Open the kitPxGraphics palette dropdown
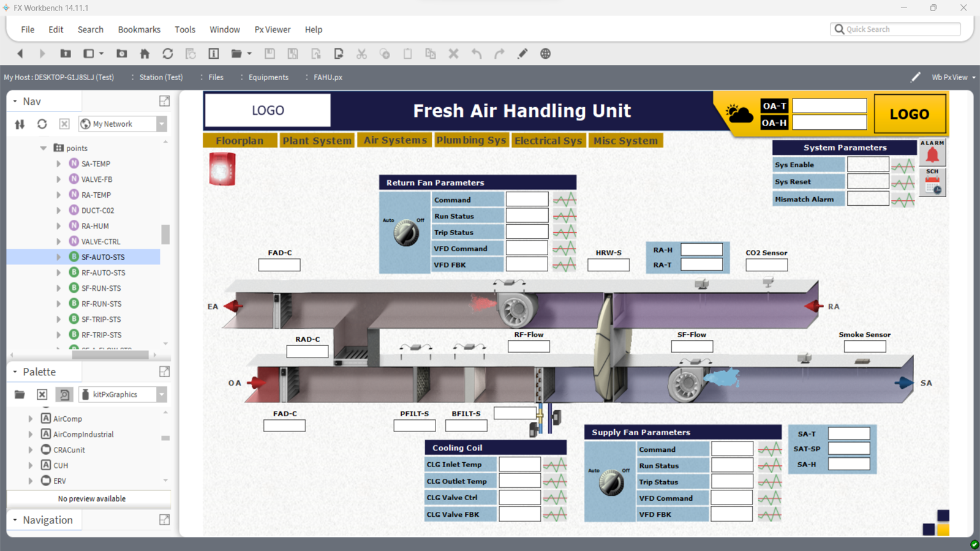This screenshot has width=980, height=551. click(162, 395)
